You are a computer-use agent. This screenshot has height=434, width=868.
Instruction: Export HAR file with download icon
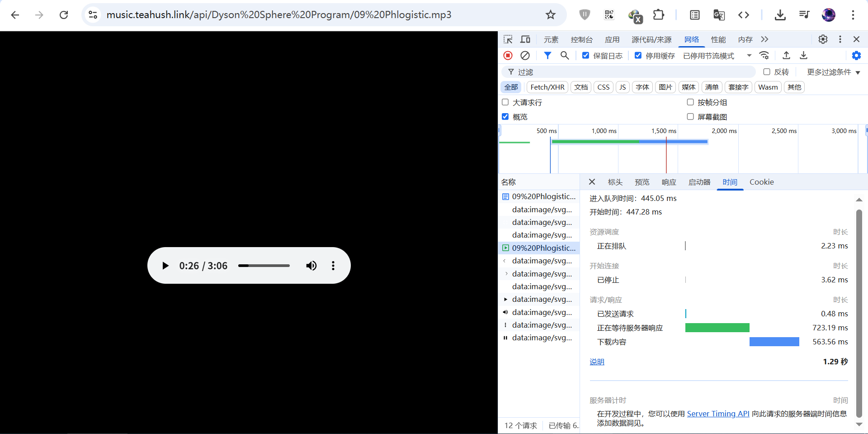coord(803,55)
